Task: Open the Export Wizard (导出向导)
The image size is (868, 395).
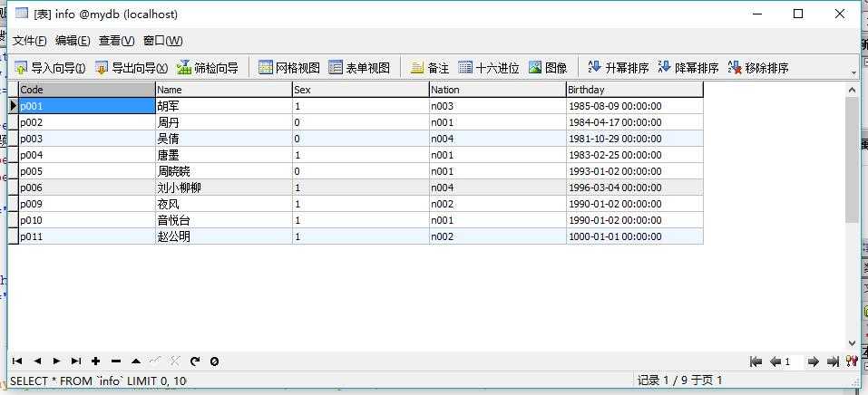Action: click(132, 68)
